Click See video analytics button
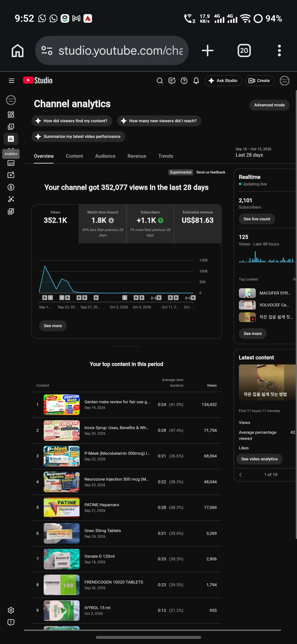The image size is (297, 644). point(259,459)
